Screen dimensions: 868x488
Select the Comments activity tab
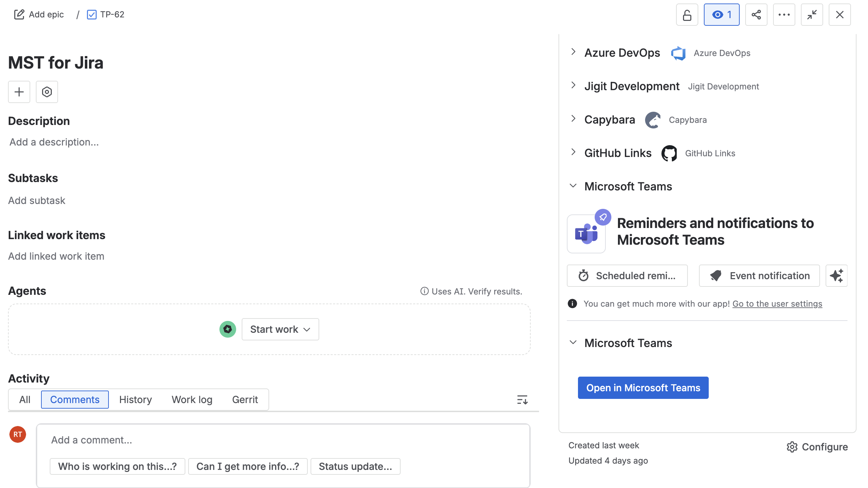75,400
